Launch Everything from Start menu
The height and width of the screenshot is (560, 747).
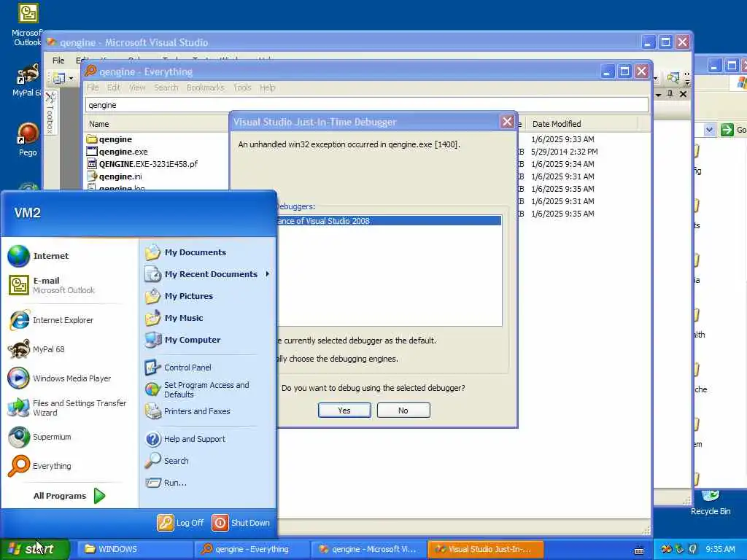click(39, 466)
